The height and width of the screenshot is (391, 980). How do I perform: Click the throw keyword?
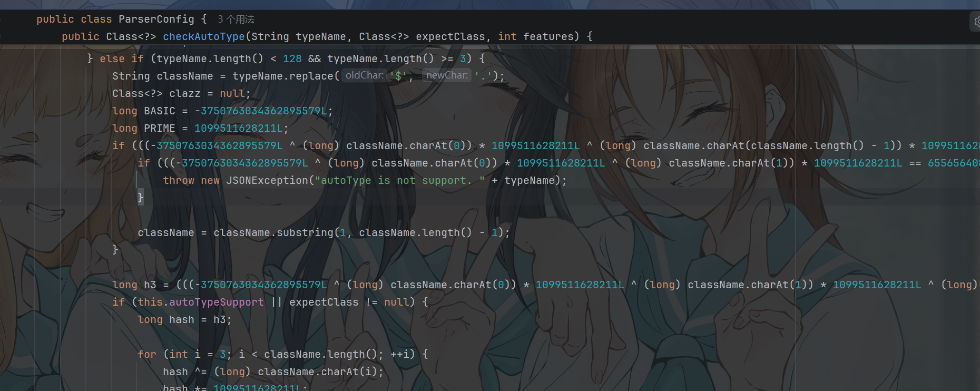[179, 181]
